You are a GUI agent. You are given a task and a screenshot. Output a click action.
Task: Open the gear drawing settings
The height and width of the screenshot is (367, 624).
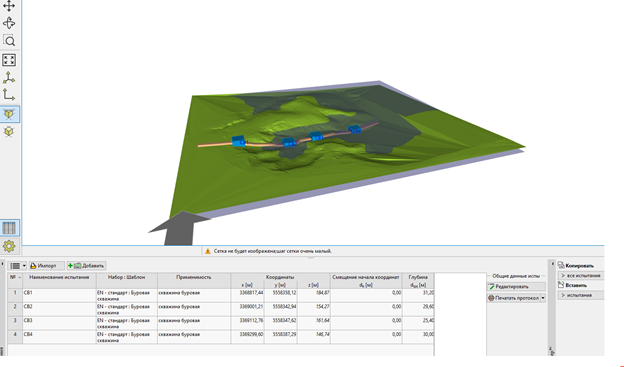[9, 246]
